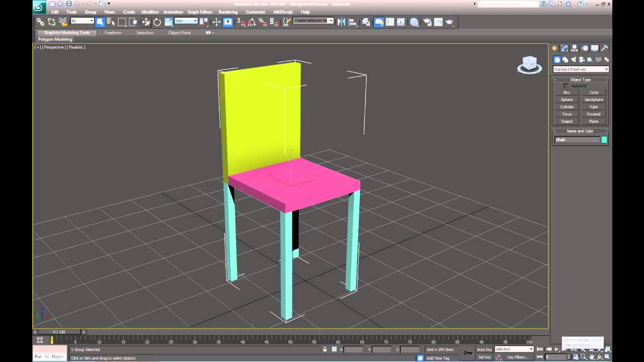Image resolution: width=644 pixels, height=362 pixels.
Task: Activate the Select Object tool
Action: 100,22
